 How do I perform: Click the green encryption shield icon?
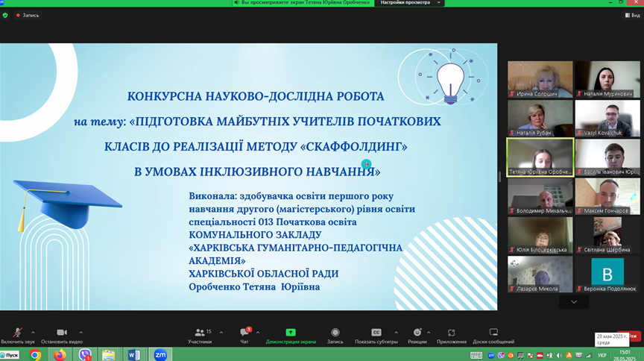pos(5,15)
